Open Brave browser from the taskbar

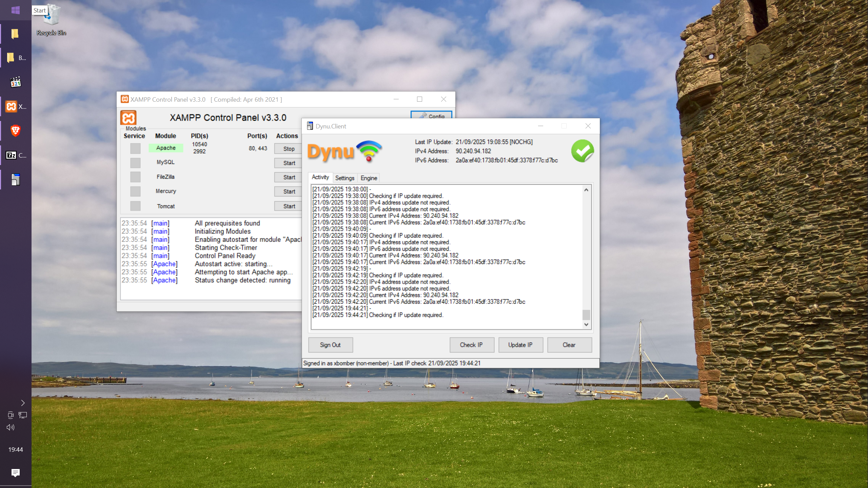tap(16, 131)
